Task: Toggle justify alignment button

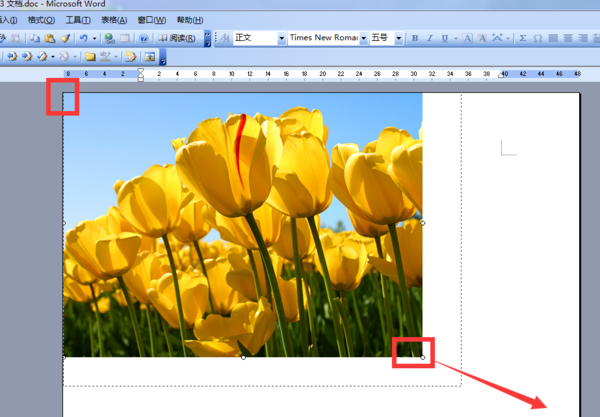Action: click(x=553, y=38)
